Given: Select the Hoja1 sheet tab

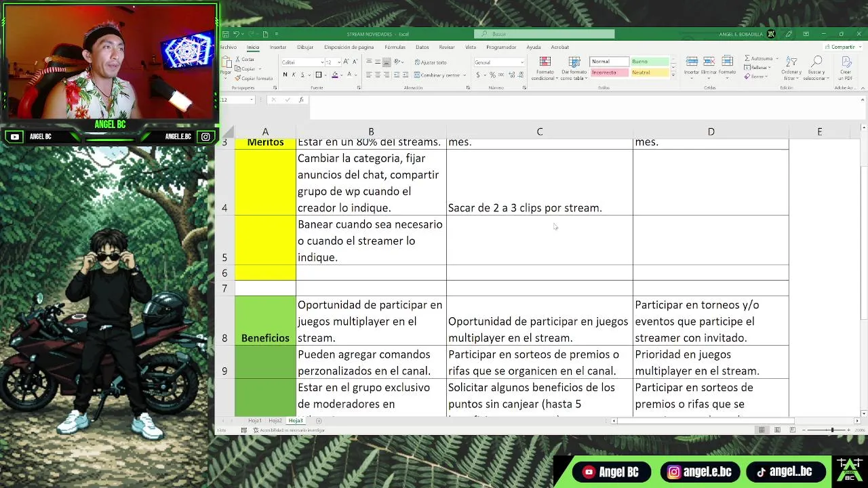Looking at the screenshot, I should [x=254, y=420].
